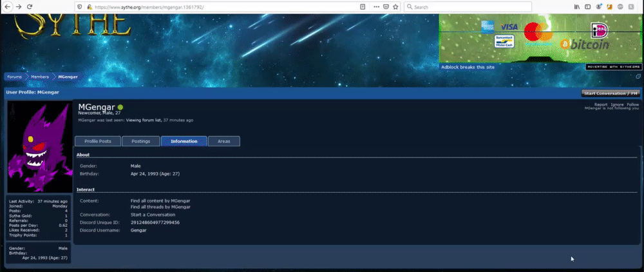
Task: Select the Information tab
Action: 184,141
